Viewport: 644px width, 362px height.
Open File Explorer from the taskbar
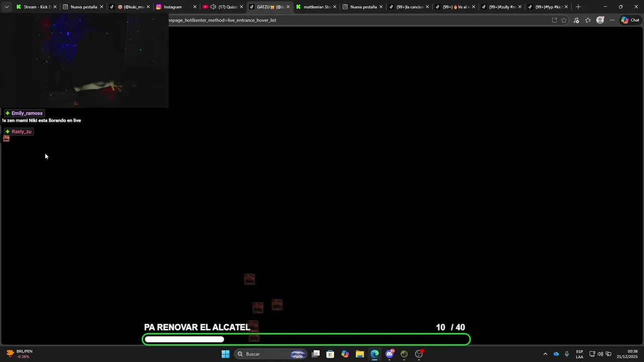pos(360,354)
